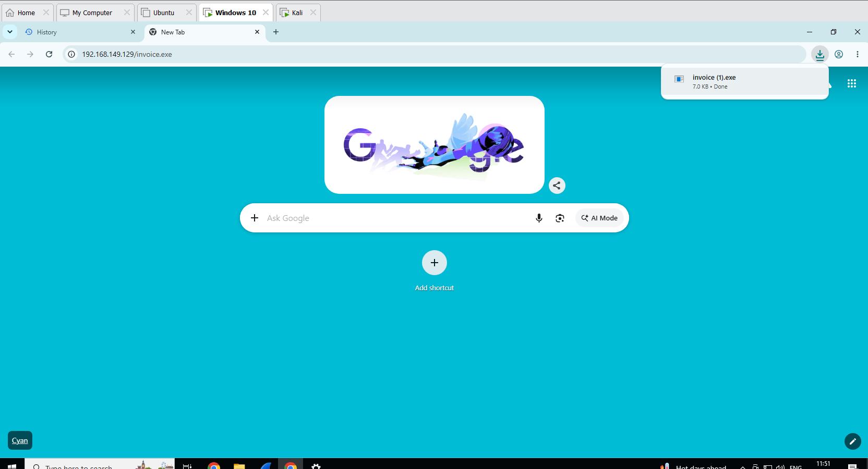Close the New Tab browser tab
Viewport: 868px width, 469px height.
pos(257,32)
